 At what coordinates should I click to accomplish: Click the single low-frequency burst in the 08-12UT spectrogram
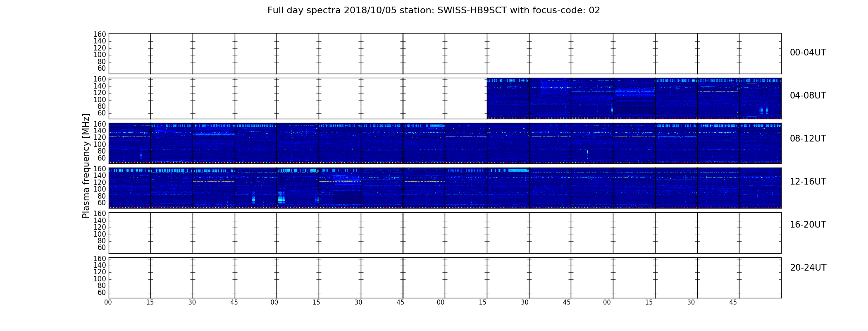[141, 156]
